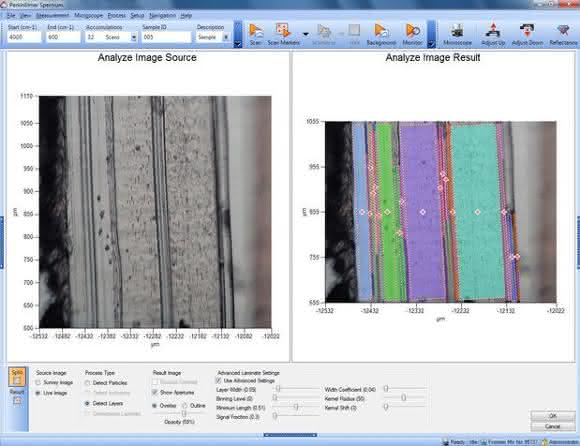Image resolution: width=580 pixels, height=446 pixels.
Task: Click the teal layer's center marker
Action: 478,212
